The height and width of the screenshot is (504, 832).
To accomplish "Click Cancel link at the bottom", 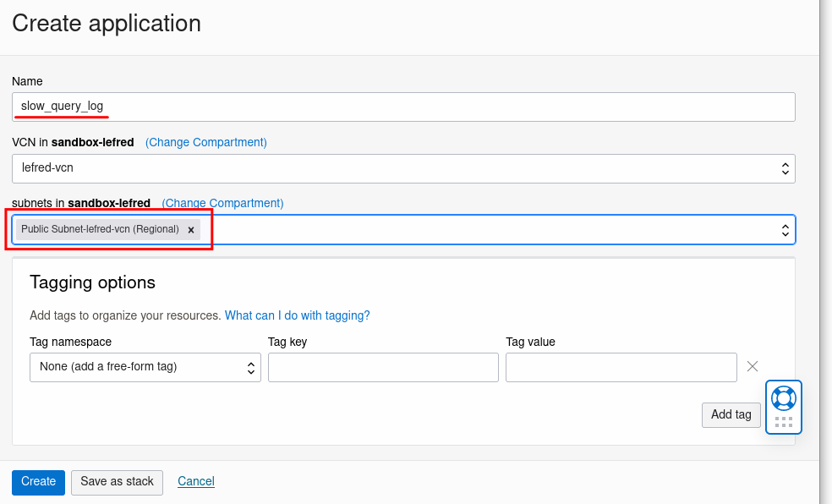I will pyautogui.click(x=195, y=480).
